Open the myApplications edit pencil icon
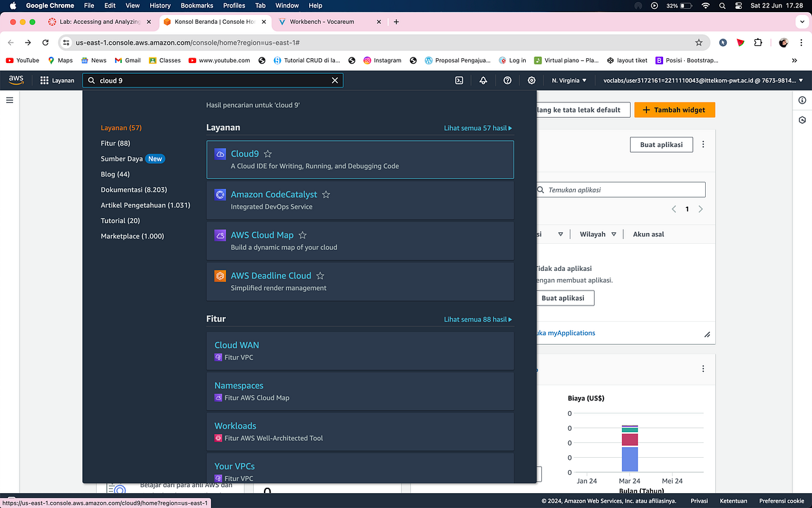 [x=708, y=333]
